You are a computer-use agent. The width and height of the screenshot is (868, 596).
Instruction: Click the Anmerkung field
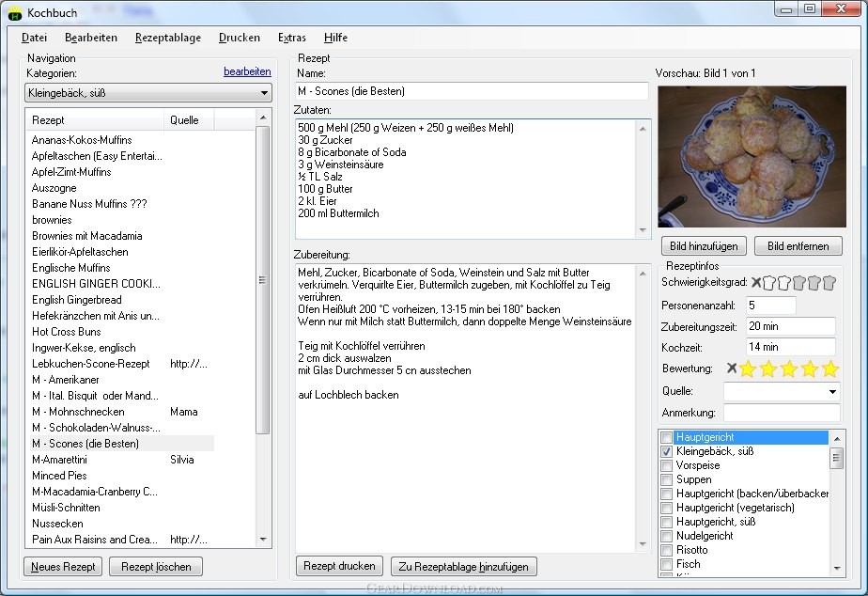782,413
